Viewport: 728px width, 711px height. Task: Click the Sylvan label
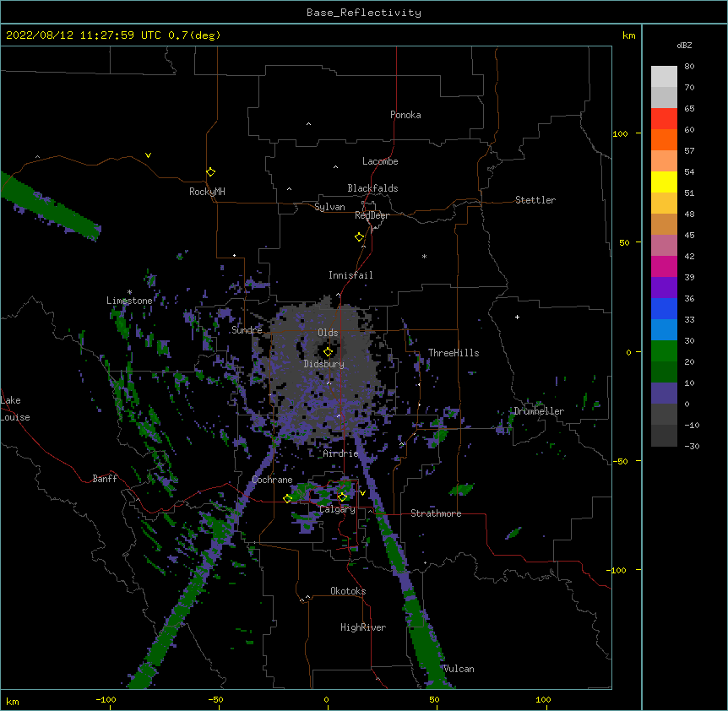click(x=329, y=207)
